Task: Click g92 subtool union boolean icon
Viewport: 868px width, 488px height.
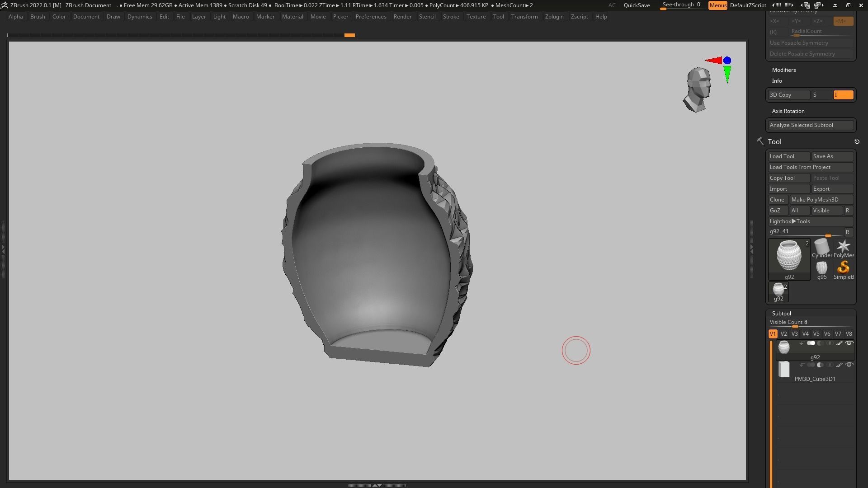Action: click(x=811, y=343)
